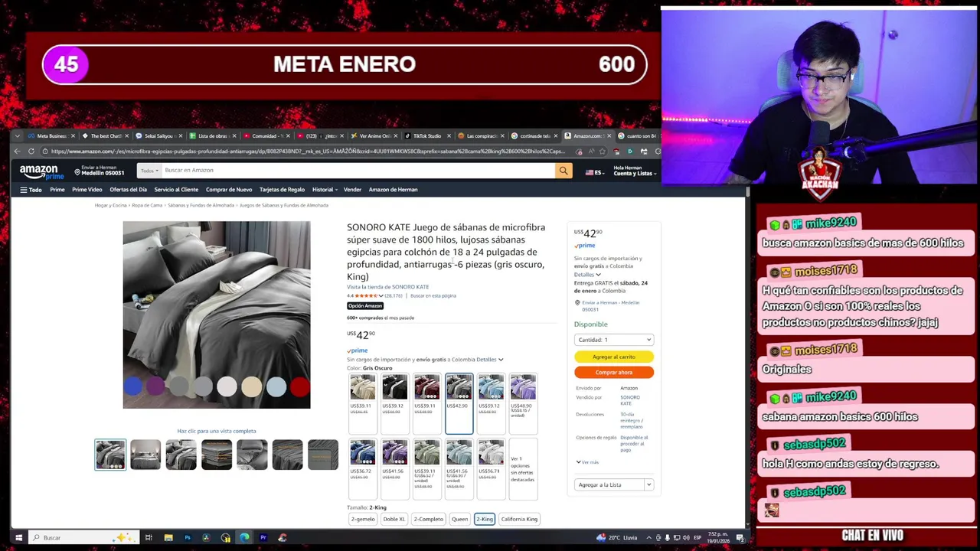Open the Ofertas del Día nav item

[128, 190]
